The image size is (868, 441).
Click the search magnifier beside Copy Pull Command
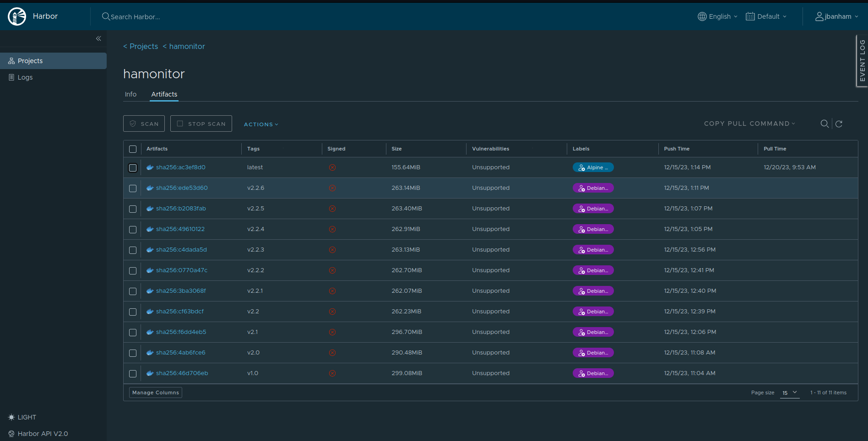click(825, 124)
